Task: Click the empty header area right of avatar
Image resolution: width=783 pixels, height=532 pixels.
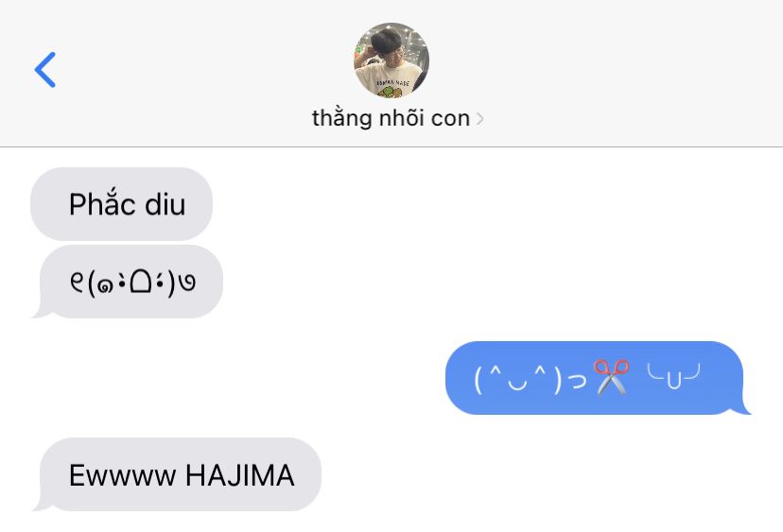Action: 600,70
